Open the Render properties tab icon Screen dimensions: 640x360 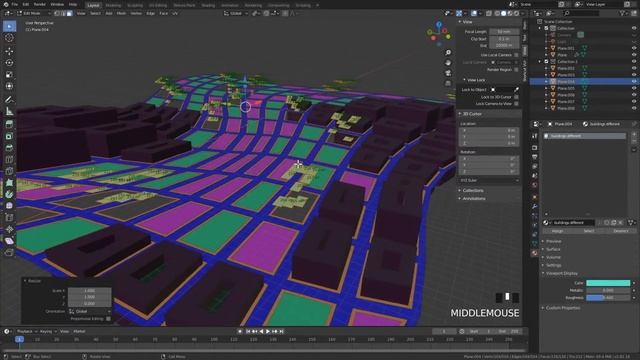pyautogui.click(x=534, y=148)
